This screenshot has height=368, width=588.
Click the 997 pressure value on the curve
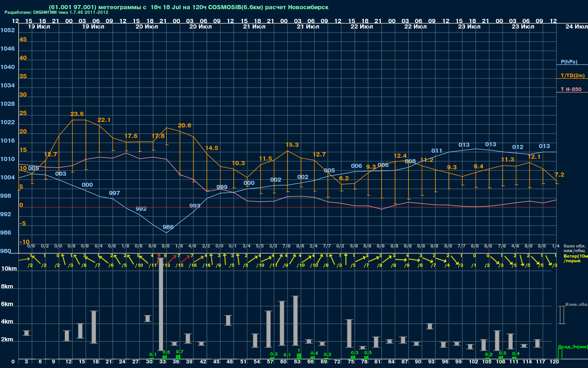114,193
